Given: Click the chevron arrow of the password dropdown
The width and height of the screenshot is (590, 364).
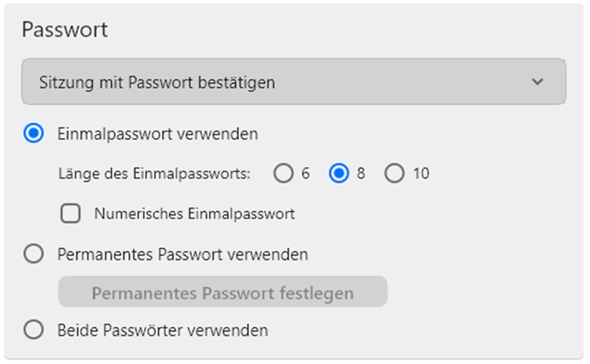Looking at the screenshot, I should (x=538, y=82).
